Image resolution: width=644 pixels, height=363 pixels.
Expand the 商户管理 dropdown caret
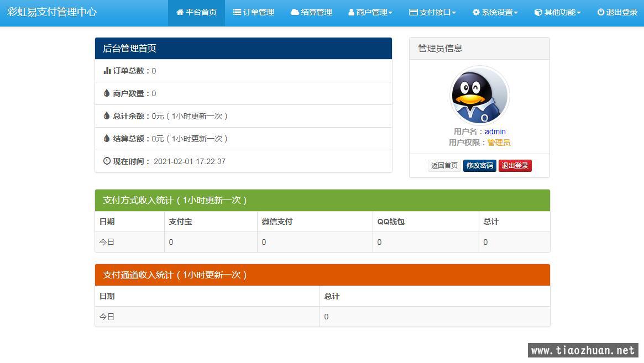pos(390,13)
